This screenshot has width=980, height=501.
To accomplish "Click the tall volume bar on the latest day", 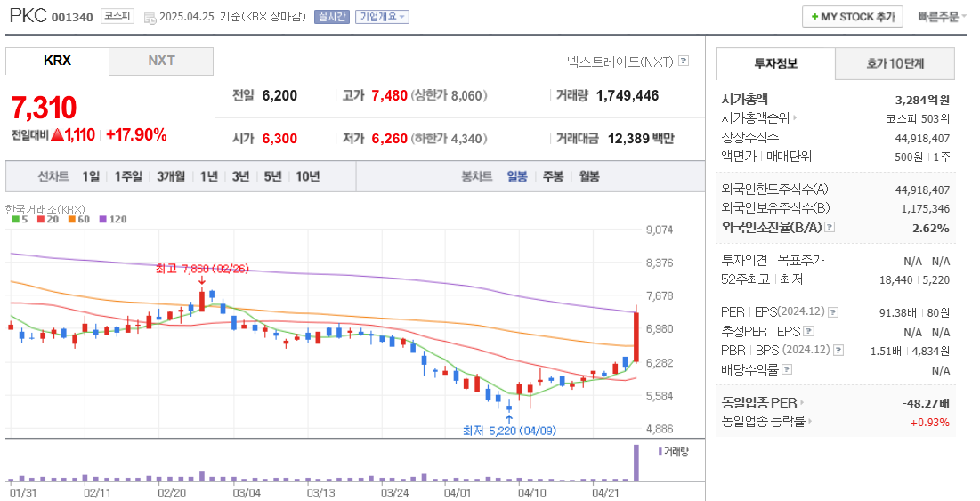I will point(637,463).
